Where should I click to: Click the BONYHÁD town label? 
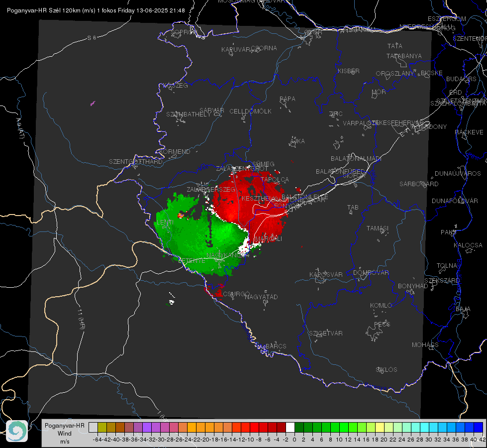point(413,286)
